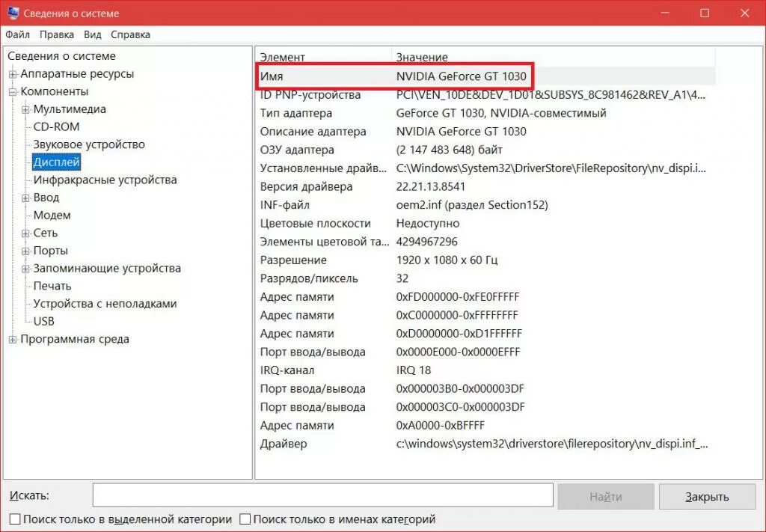Select the Описание адаптера row

click(x=486, y=132)
